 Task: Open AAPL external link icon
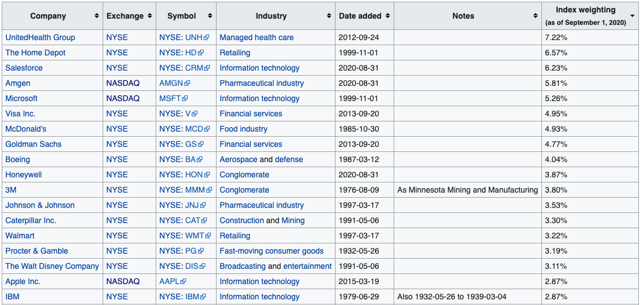tap(184, 281)
